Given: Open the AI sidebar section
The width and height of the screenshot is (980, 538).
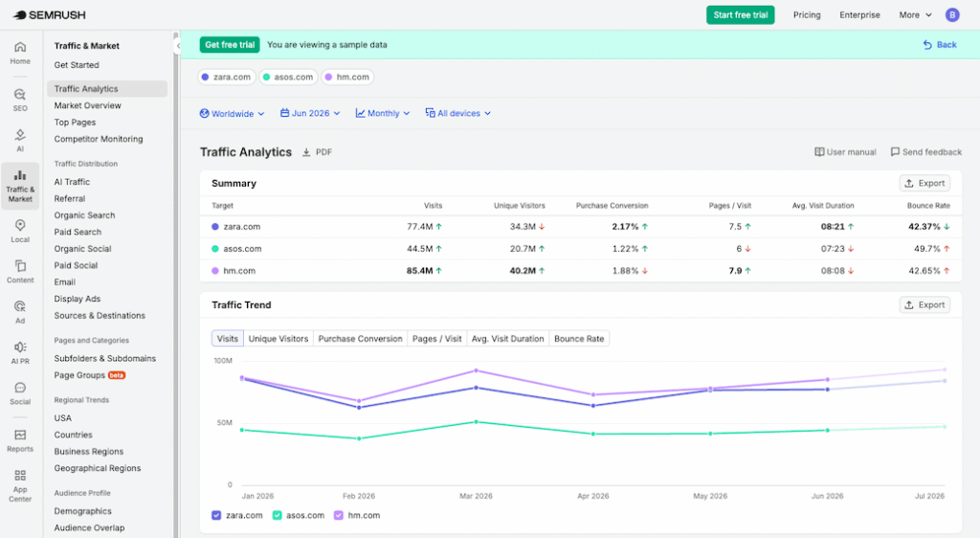Looking at the screenshot, I should pos(20,141).
